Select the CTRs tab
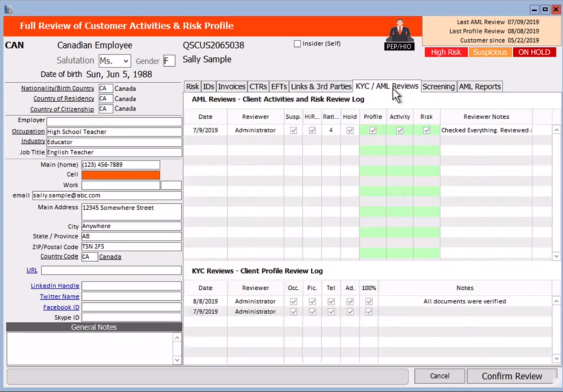 click(x=258, y=87)
